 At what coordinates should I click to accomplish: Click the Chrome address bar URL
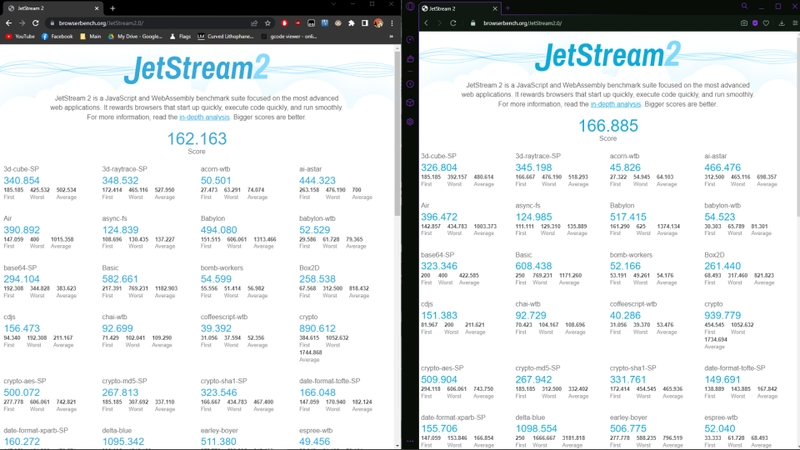(x=101, y=23)
